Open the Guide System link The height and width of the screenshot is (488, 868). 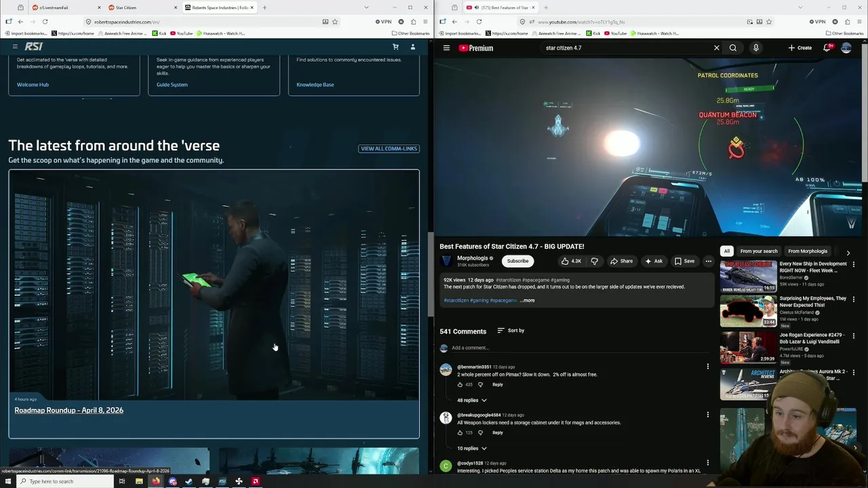click(172, 85)
